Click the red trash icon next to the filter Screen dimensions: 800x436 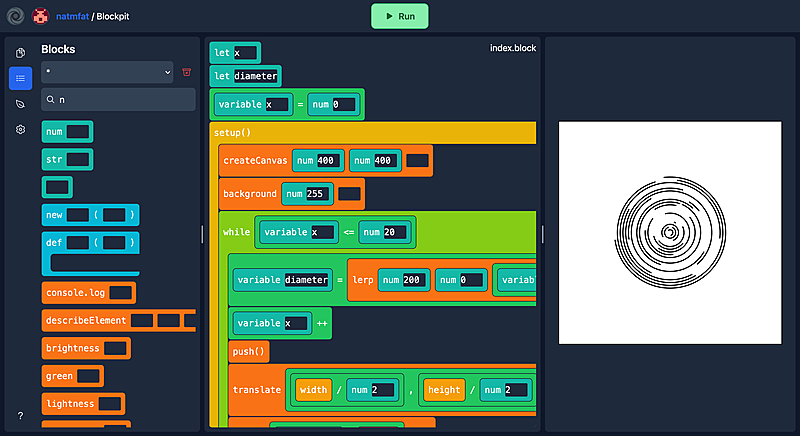(x=186, y=72)
